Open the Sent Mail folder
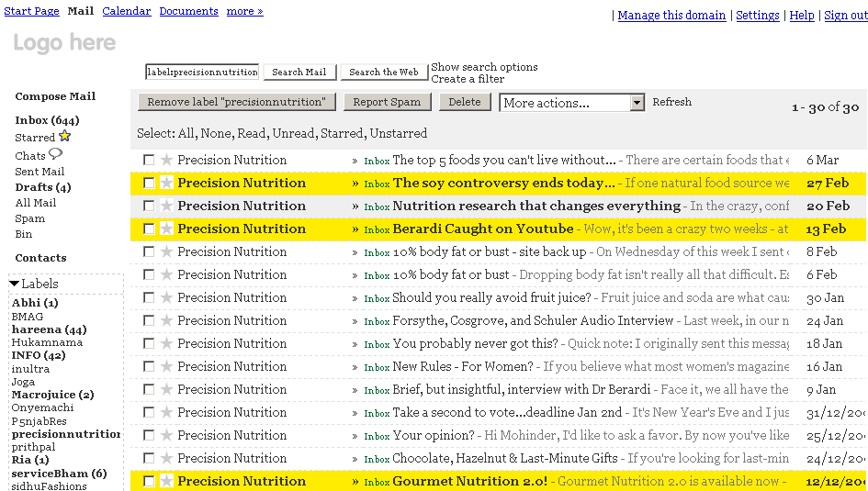Viewport: 868px width, 491px height. coord(39,172)
